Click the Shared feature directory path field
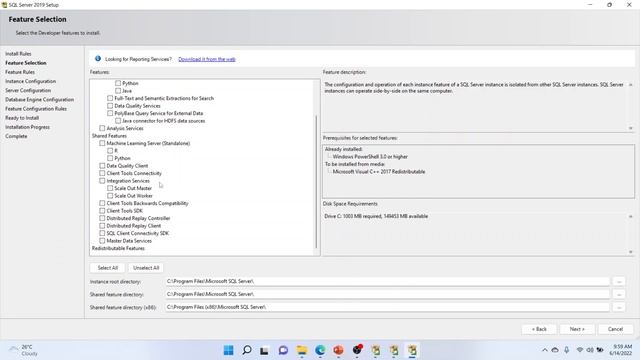Viewport: 640px width, 360px height. coord(387,294)
